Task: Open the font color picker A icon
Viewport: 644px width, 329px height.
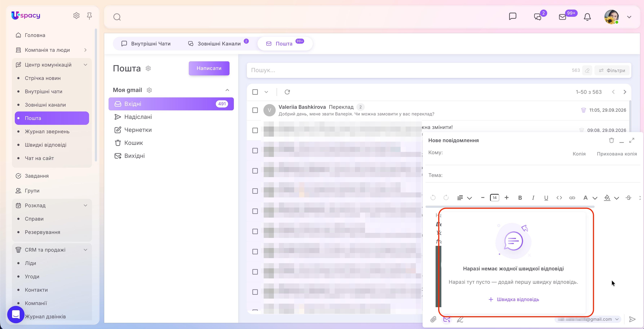Action: tap(585, 198)
